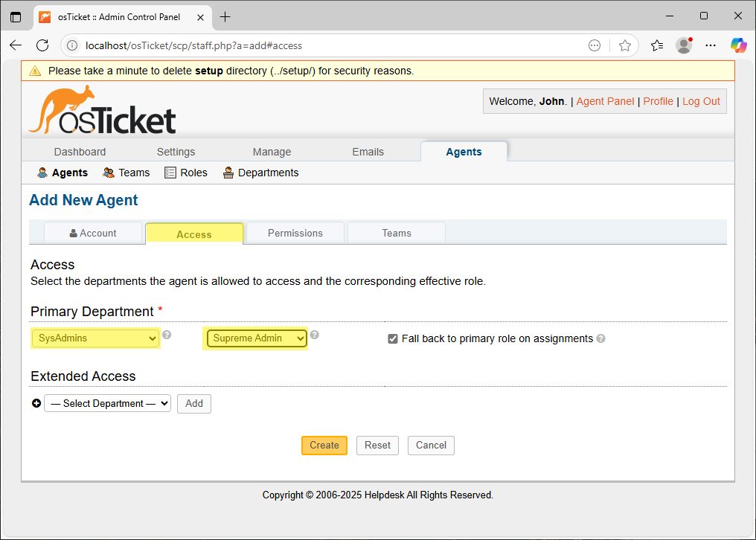Click Add button for extended access

194,403
